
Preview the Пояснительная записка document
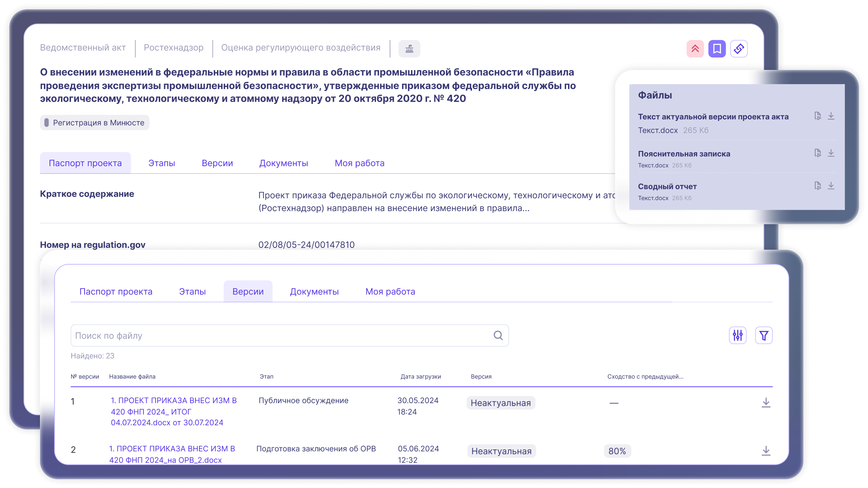(x=818, y=153)
